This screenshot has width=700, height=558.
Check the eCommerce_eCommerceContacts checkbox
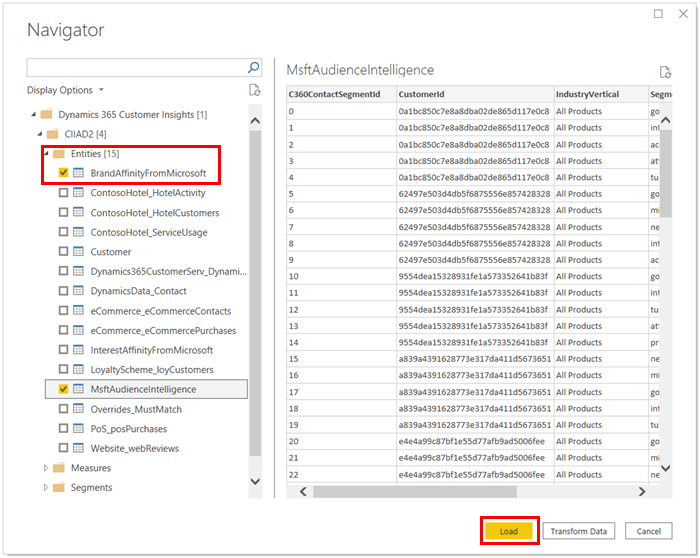pyautogui.click(x=63, y=310)
